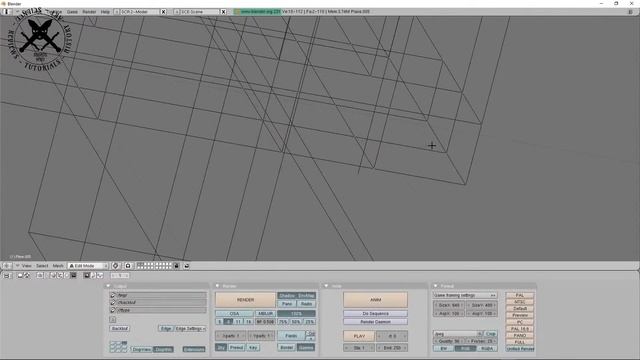The image size is (640, 360).
Task: Click the pivot icon in 3D header
Action: [x=116, y=266]
